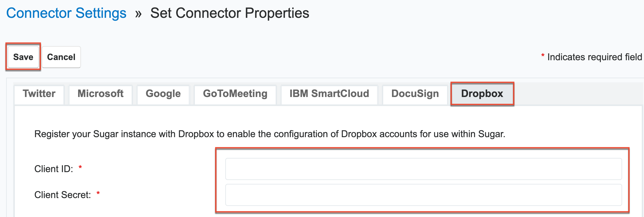Focus the Client ID text field

tap(423, 169)
